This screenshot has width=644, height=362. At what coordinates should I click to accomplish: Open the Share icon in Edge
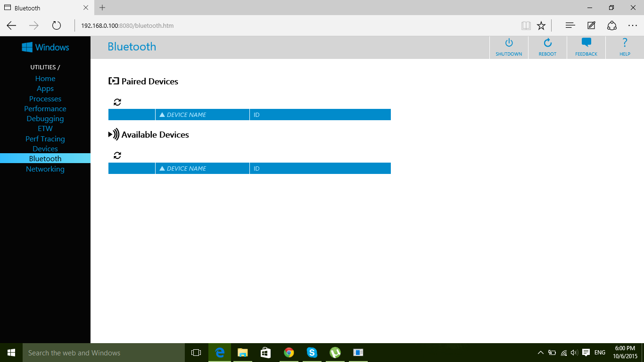pos(612,25)
